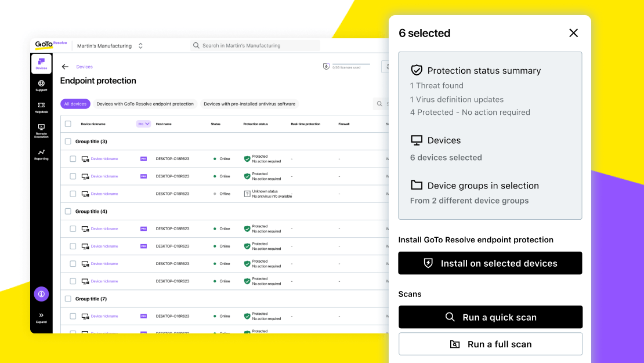This screenshot has width=644, height=363.
Task: Launch Remote Execution from the sidebar
Action: (41, 129)
